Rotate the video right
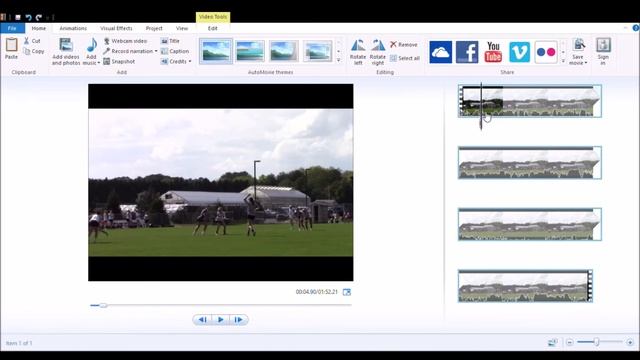The height and width of the screenshot is (360, 640). [378, 52]
